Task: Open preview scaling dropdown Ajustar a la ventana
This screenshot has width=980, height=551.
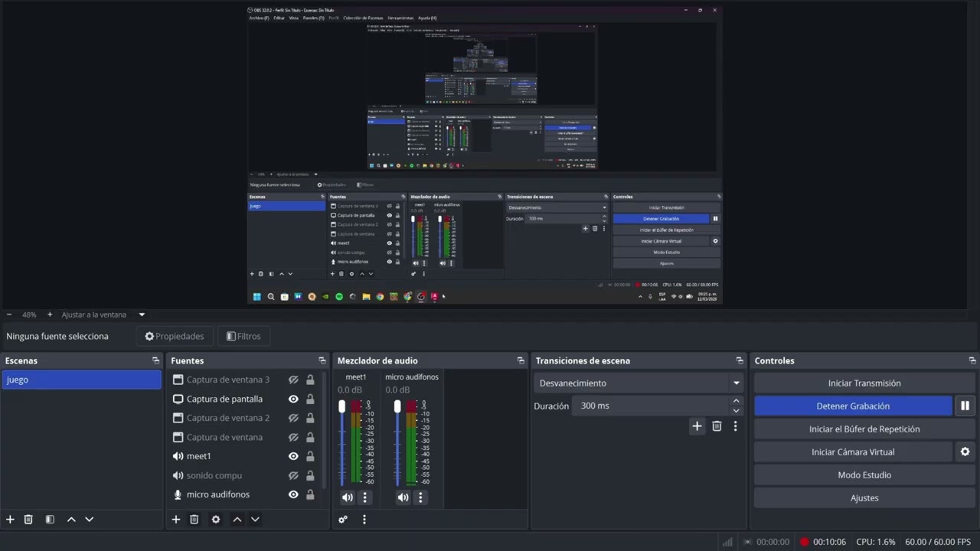Action: [103, 315]
